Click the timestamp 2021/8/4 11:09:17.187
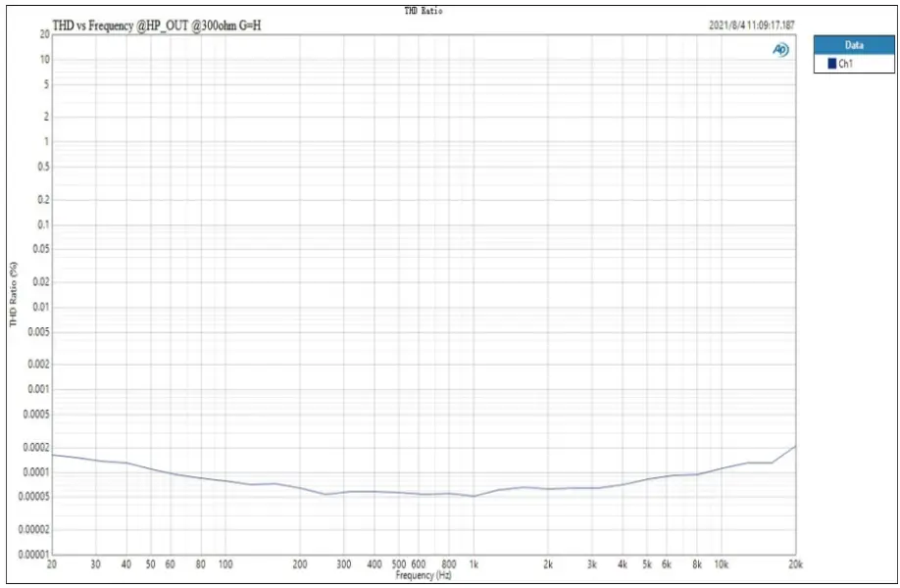 coord(750,26)
